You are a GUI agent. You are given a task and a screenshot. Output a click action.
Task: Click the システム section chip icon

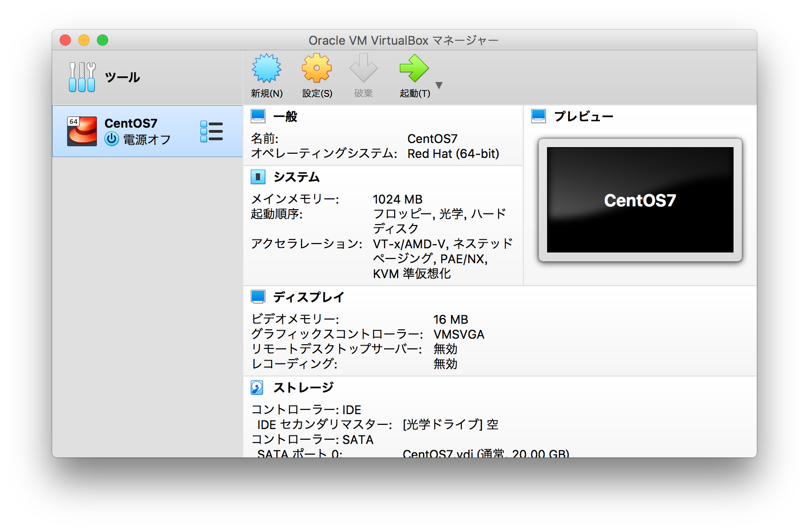click(258, 176)
